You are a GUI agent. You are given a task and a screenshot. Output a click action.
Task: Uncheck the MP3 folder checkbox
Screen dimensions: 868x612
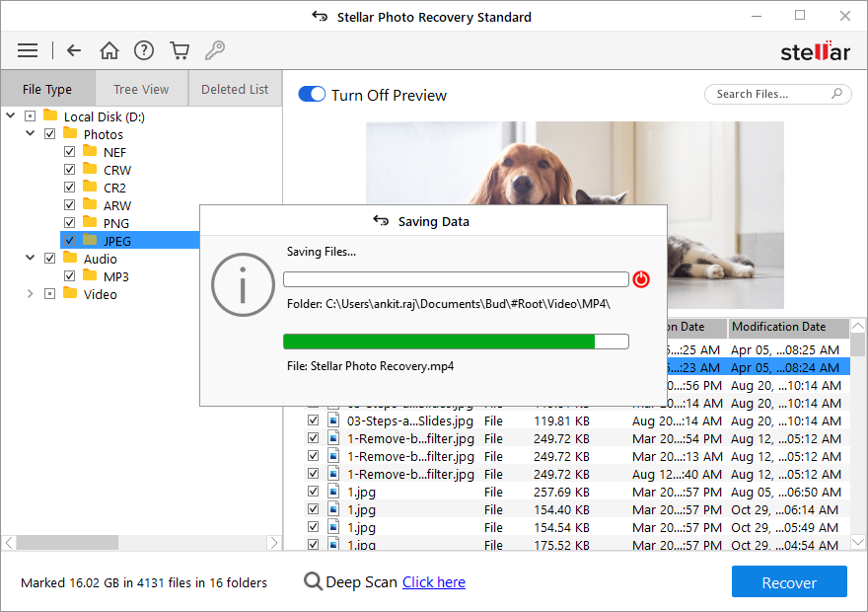69,275
